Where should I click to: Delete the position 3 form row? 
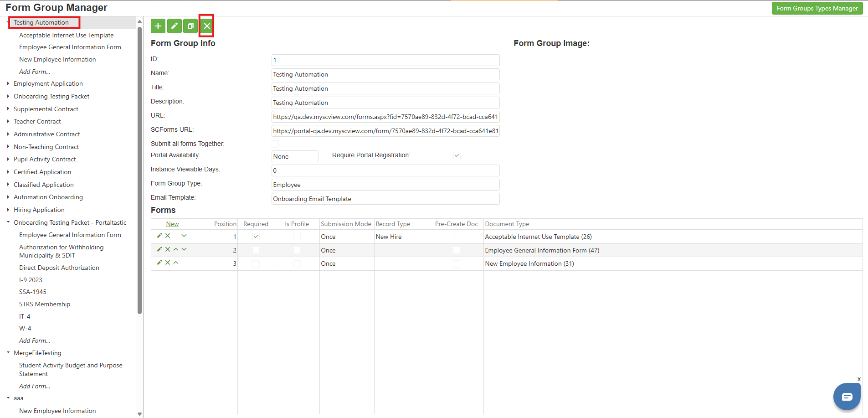(x=168, y=263)
